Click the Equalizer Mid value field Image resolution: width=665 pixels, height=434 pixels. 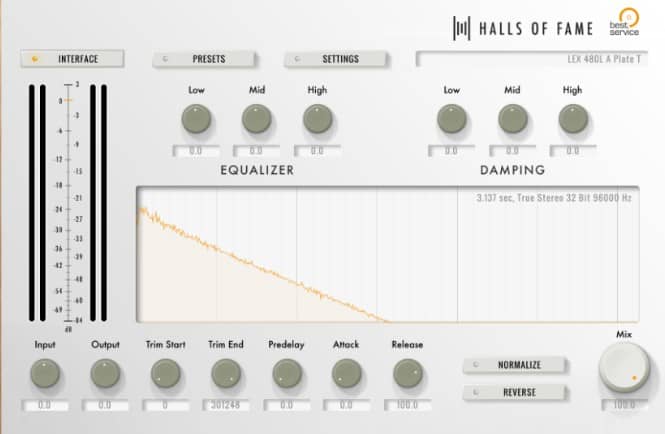pyautogui.click(x=257, y=151)
